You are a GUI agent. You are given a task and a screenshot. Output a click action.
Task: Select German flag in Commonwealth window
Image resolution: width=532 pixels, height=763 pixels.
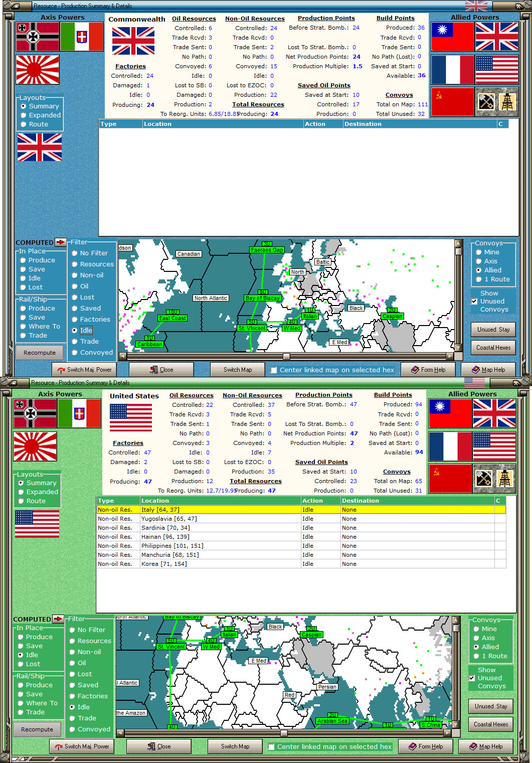38,37
